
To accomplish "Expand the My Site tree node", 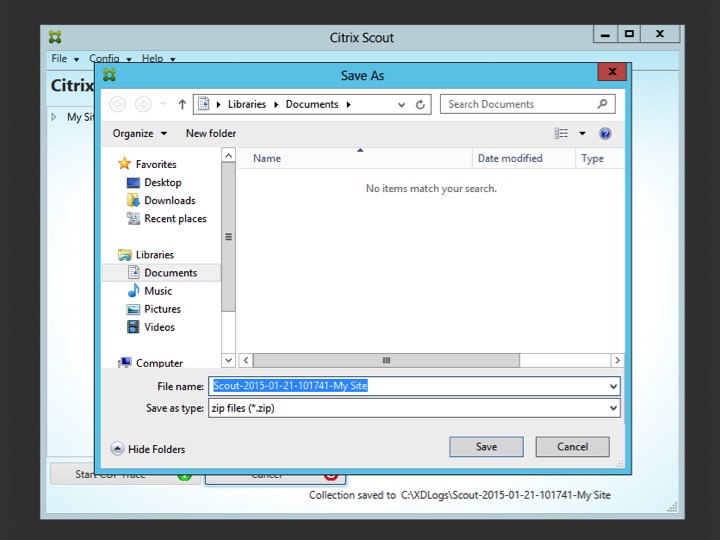I will 54,117.
